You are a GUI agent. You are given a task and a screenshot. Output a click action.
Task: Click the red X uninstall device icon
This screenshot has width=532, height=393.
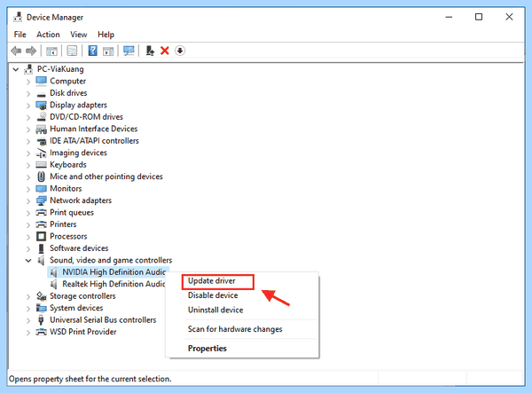(165, 51)
